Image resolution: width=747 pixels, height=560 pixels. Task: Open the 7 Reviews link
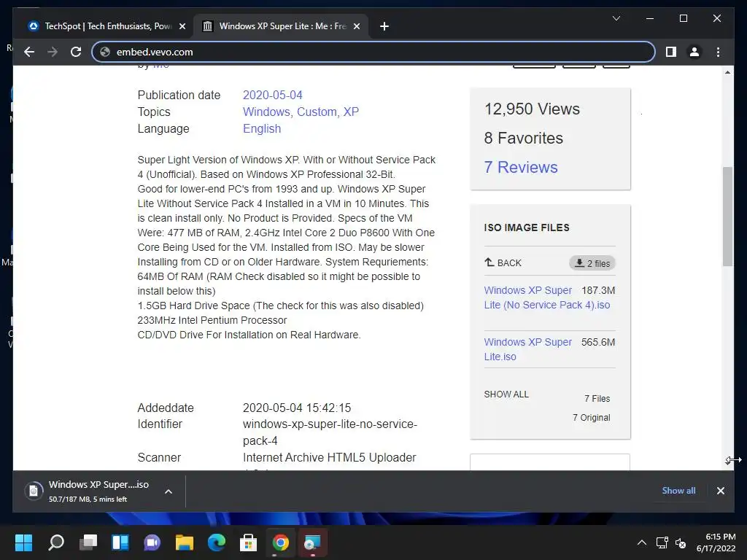pyautogui.click(x=521, y=167)
